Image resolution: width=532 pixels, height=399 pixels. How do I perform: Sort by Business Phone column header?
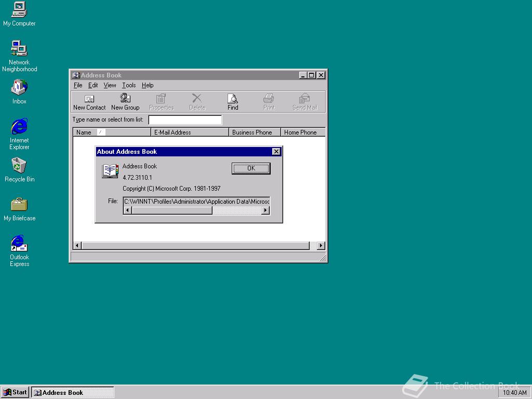click(255, 132)
